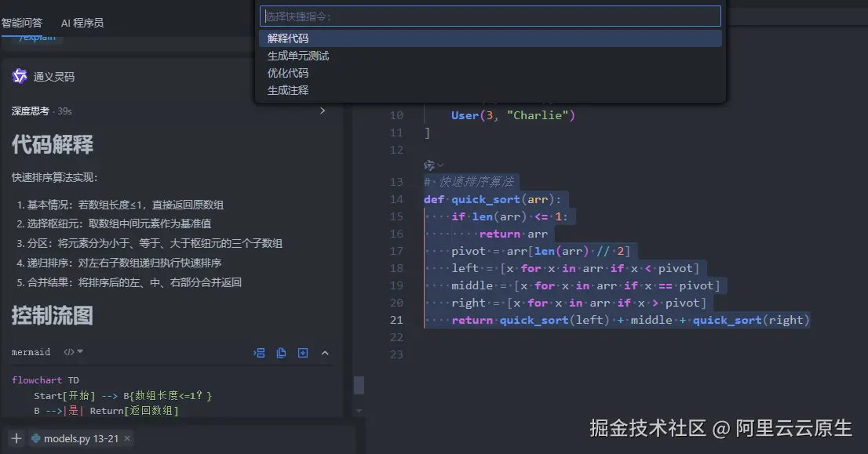Click the 'right = [x for x' line
Image resolution: width=868 pixels, height=454 pixels.
click(x=579, y=303)
